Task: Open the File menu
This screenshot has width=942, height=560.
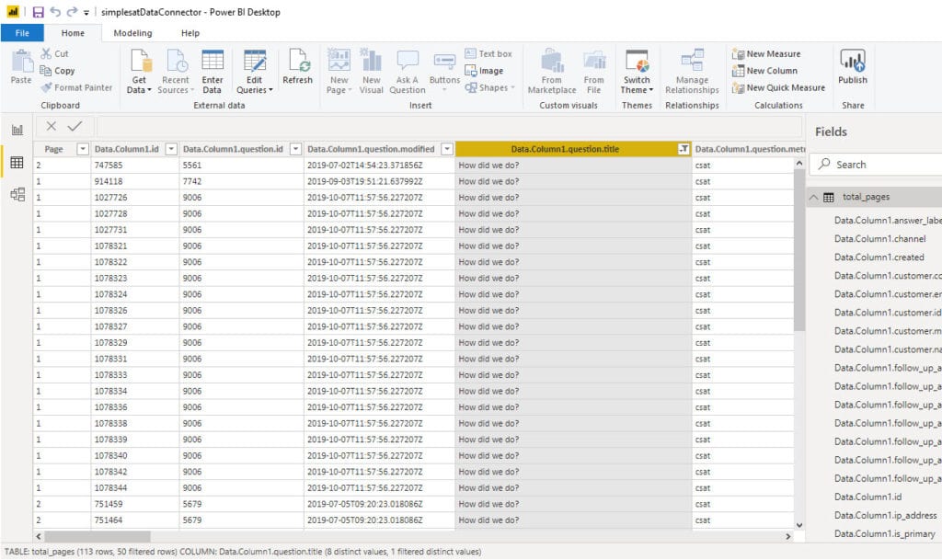Action: tap(22, 31)
